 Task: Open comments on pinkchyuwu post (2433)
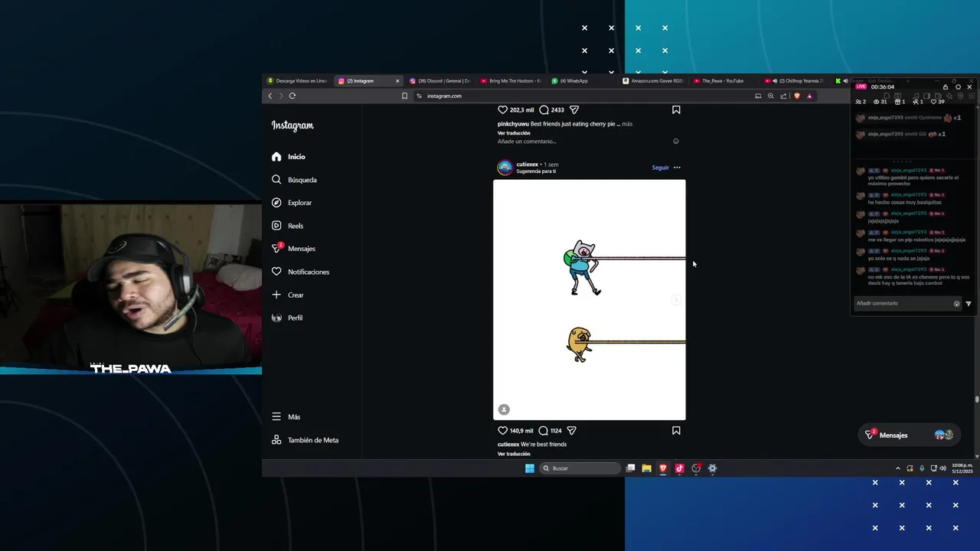544,110
